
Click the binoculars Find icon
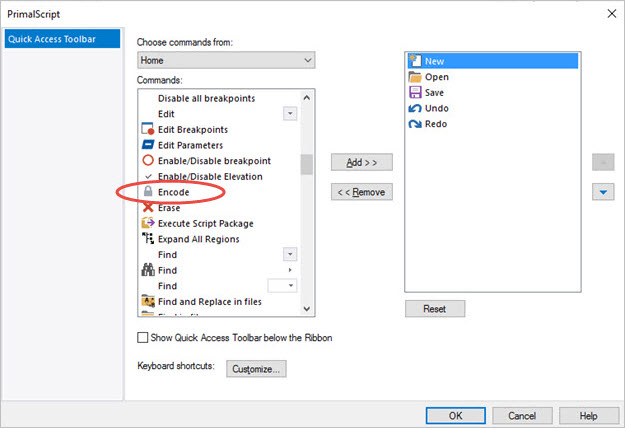pyautogui.click(x=148, y=270)
